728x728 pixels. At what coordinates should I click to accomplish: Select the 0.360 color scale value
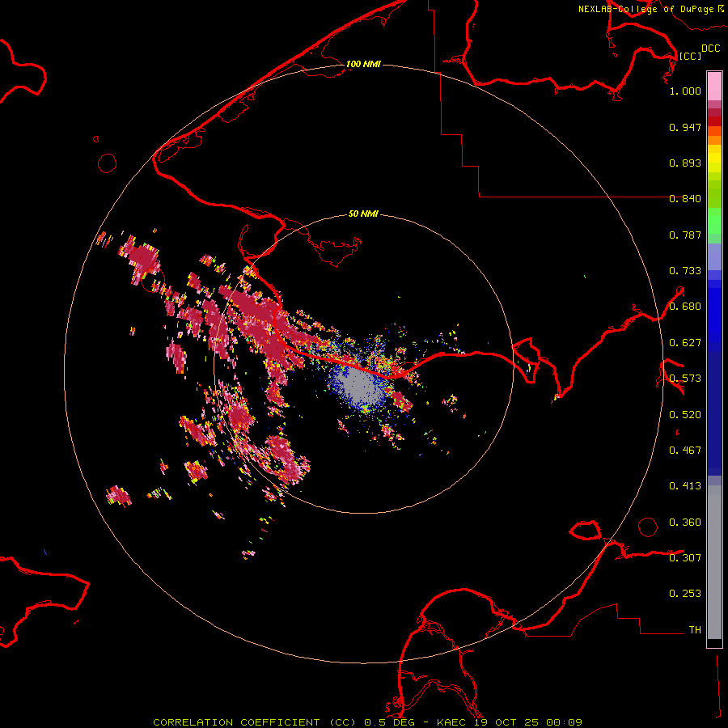point(685,523)
